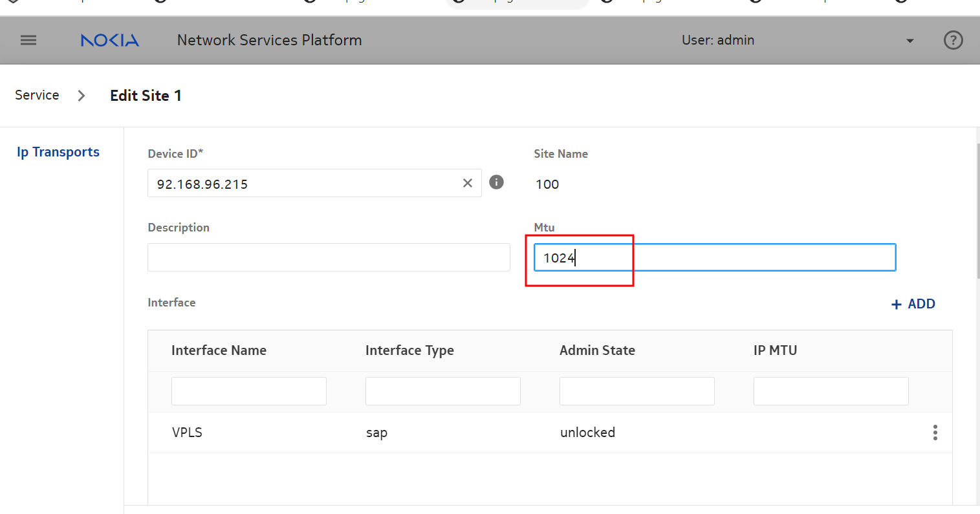The image size is (980, 514).
Task: Click the Interface Type filter box
Action: (x=443, y=391)
